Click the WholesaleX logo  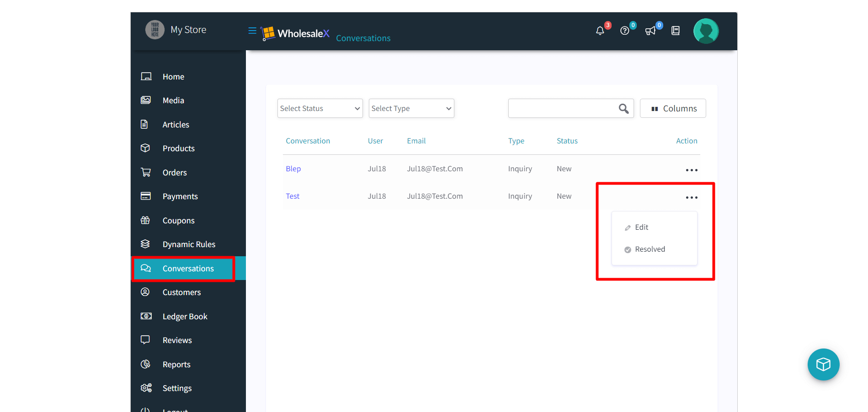(295, 33)
